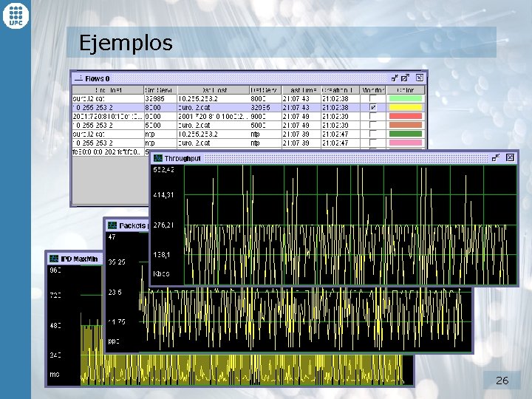
Task: Click the Throughput window chart icon
Action: coord(158,158)
